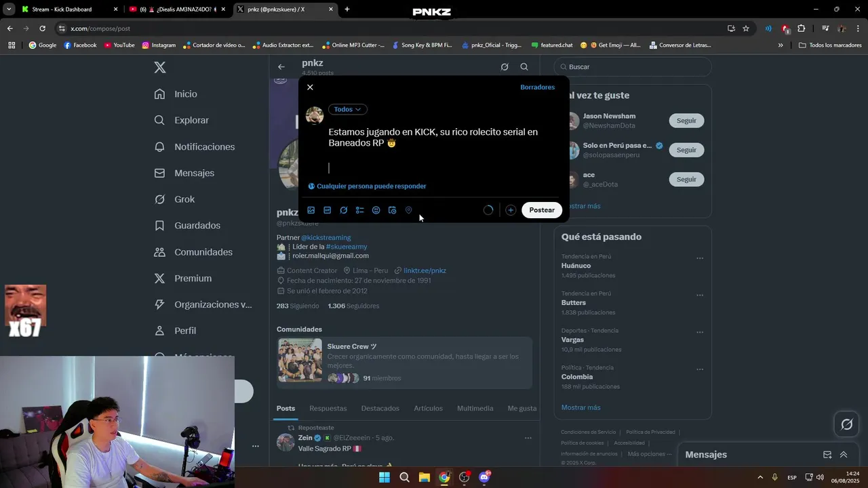Schedule the post with calendar icon
The image size is (868, 488).
coord(393,210)
